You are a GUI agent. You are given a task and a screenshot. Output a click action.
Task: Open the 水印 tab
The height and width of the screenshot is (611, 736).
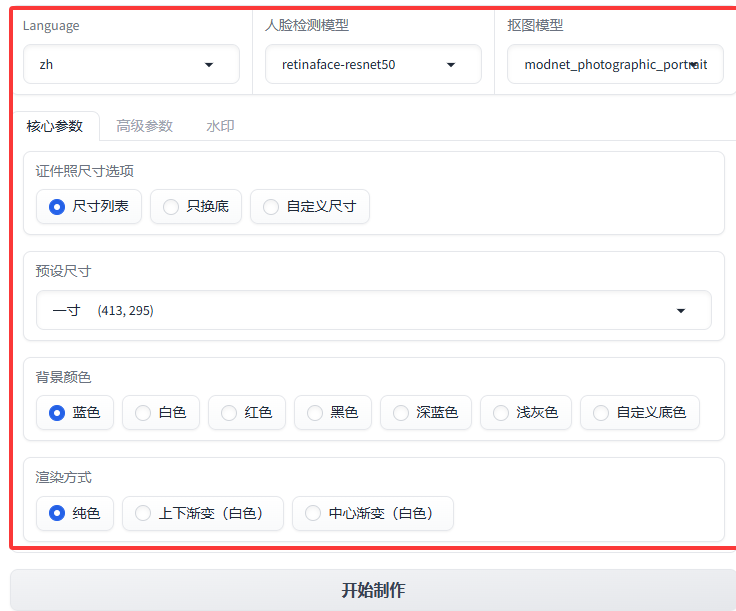click(220, 126)
